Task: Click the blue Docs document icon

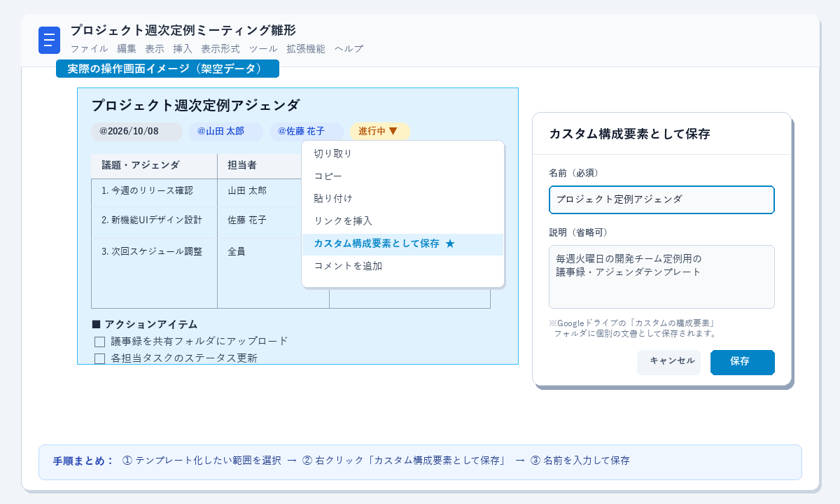Action: (49, 40)
